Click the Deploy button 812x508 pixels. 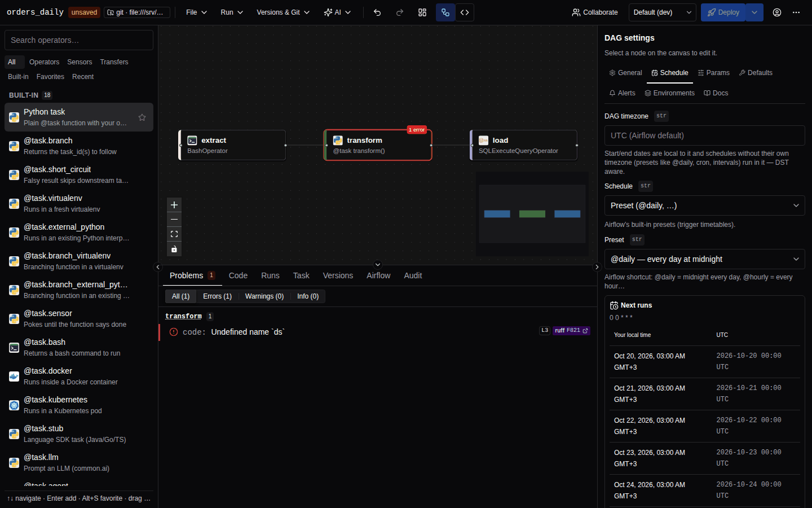(x=723, y=12)
